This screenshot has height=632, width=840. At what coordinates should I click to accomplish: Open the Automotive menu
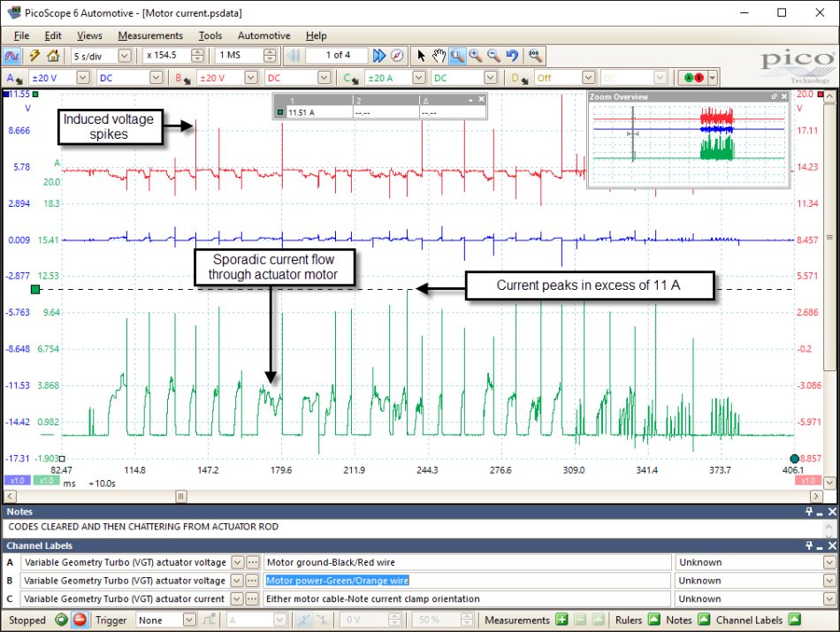(x=264, y=35)
